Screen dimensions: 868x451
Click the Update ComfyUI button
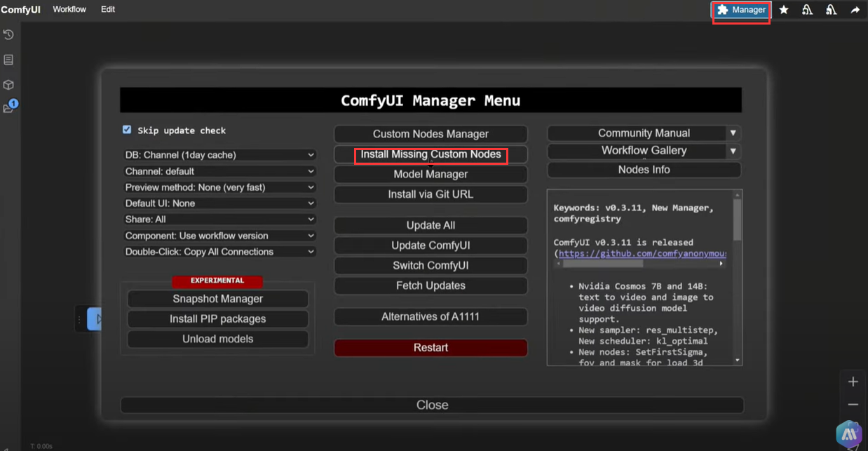click(430, 245)
